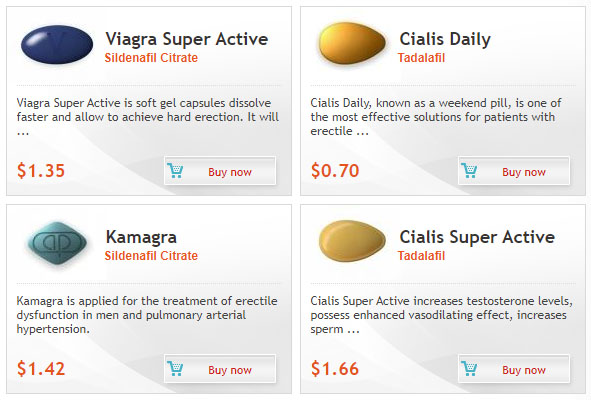Screen dimensions: 591x400
Task: Open the Cialis Super Active title link
Action: click(477, 238)
